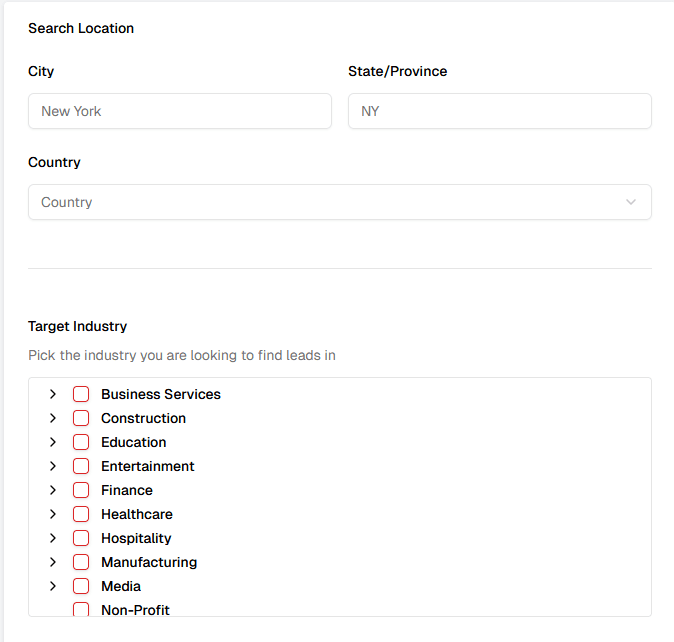Tick the Non-Profit checkbox
Image resolution: width=674 pixels, height=642 pixels.
click(x=81, y=609)
